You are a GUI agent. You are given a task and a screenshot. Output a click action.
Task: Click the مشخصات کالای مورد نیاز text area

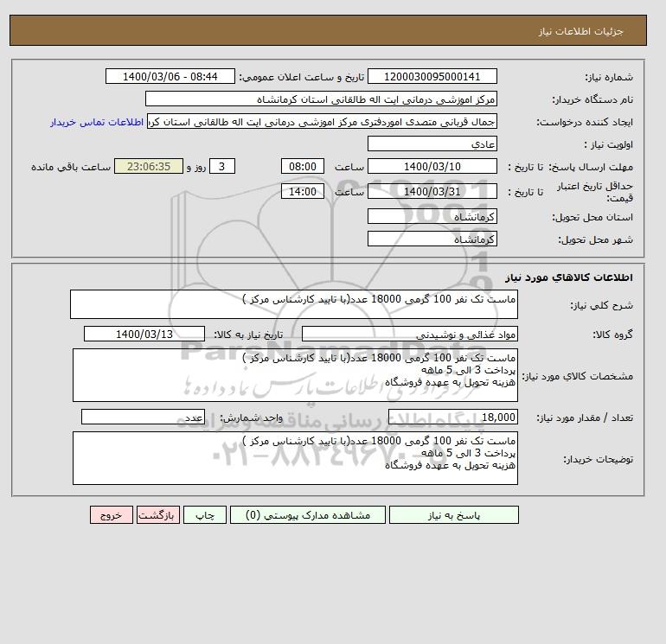295,375
